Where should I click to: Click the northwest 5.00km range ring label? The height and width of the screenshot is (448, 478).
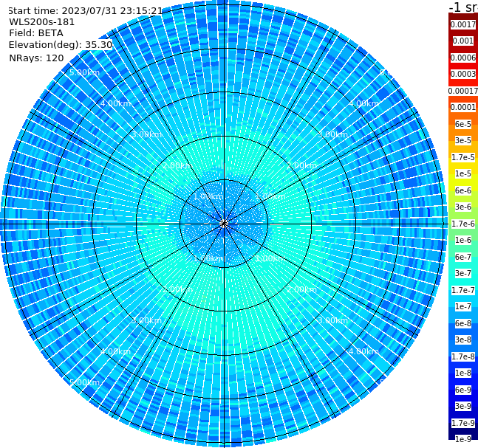tap(84, 72)
